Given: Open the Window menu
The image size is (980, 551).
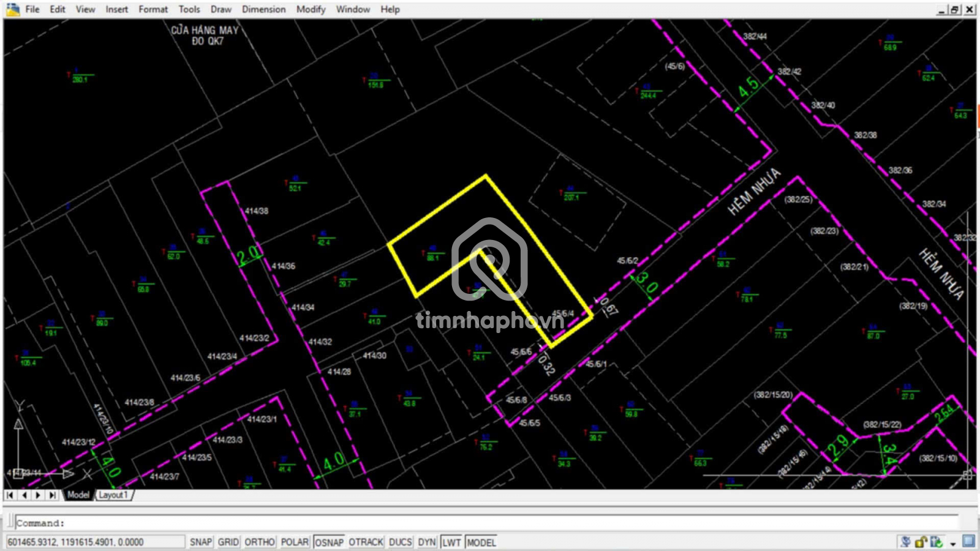Looking at the screenshot, I should point(353,9).
